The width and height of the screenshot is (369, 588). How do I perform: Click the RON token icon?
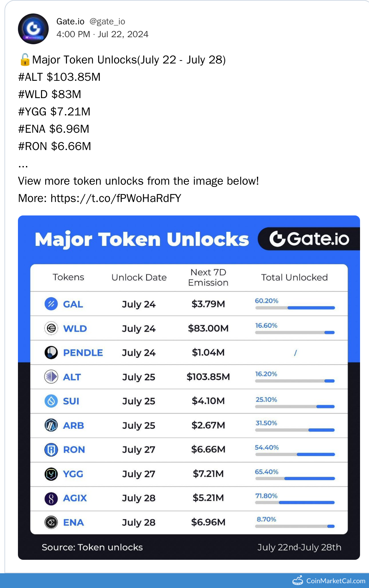pos(51,449)
